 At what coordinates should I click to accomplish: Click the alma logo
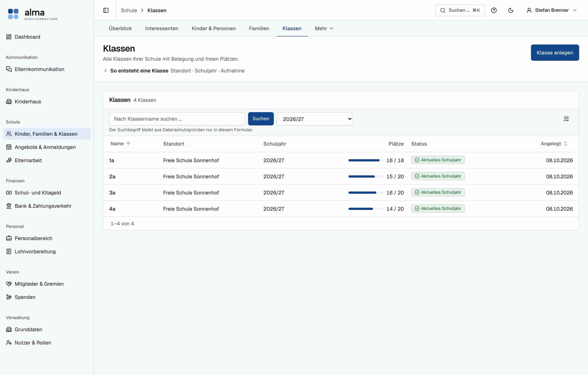33,14
